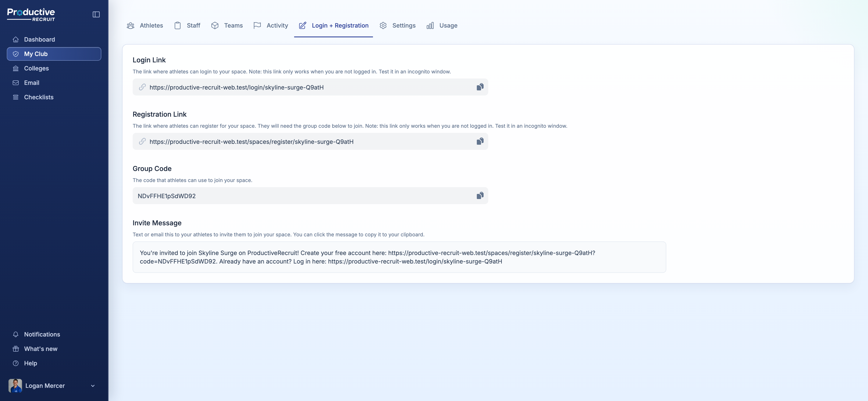Copy the Login Link to clipboard
868x401 pixels.
(x=480, y=87)
